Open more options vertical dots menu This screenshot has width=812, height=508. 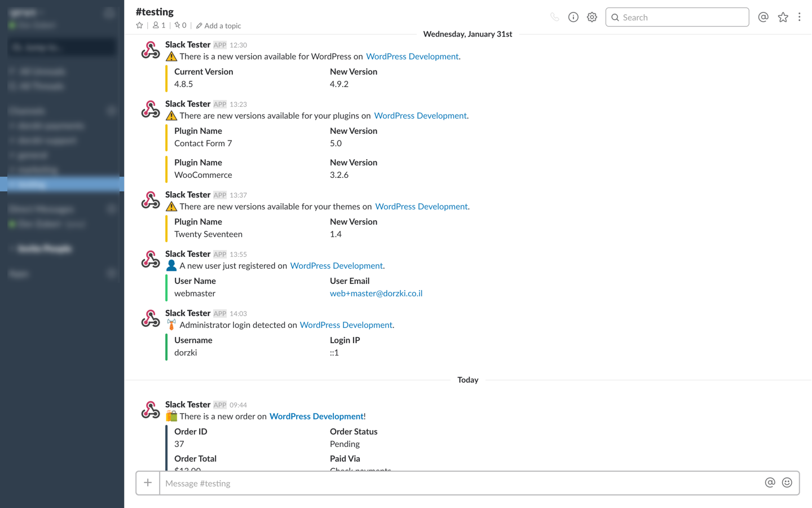(x=799, y=17)
